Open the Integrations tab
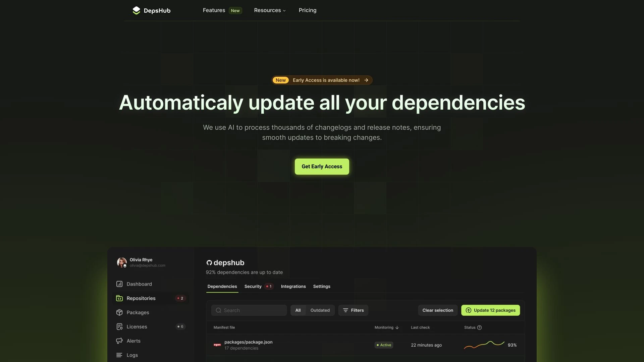 point(293,286)
